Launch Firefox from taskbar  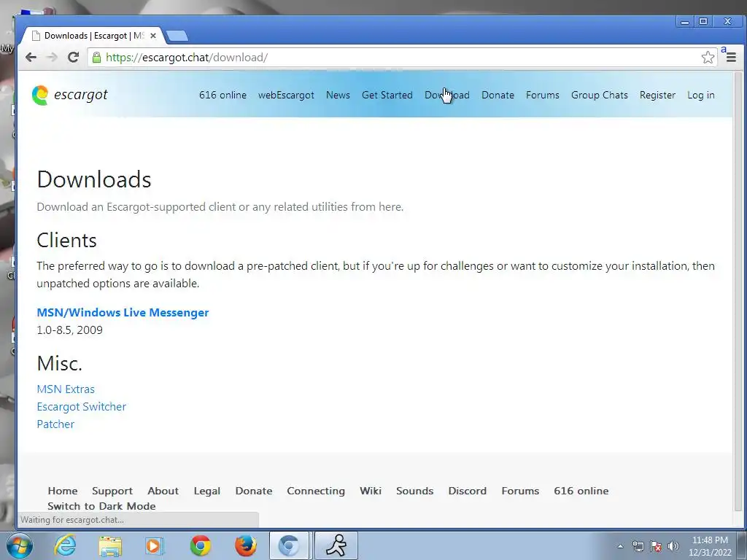click(246, 545)
